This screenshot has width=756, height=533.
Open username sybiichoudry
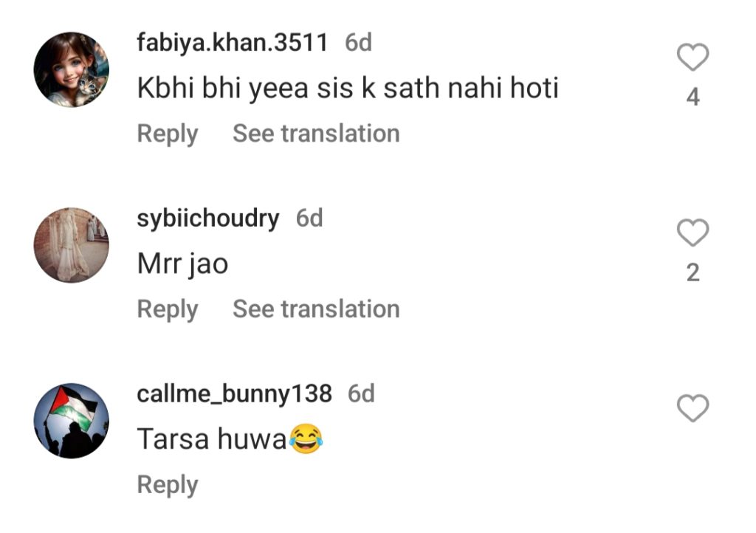point(207,219)
